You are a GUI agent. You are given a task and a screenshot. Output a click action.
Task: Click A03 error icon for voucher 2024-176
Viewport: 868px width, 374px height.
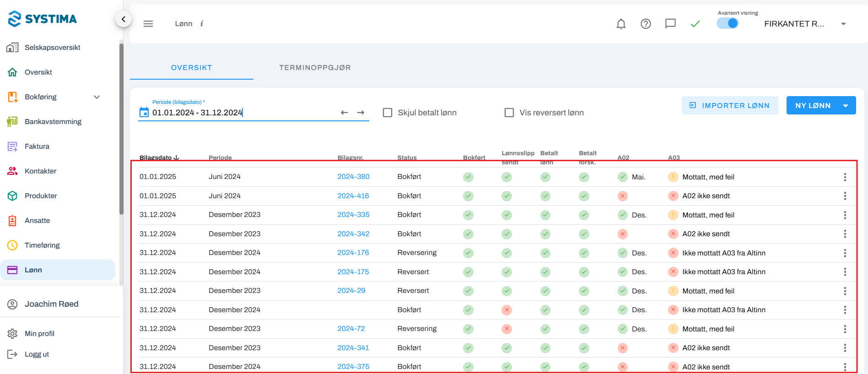click(673, 253)
